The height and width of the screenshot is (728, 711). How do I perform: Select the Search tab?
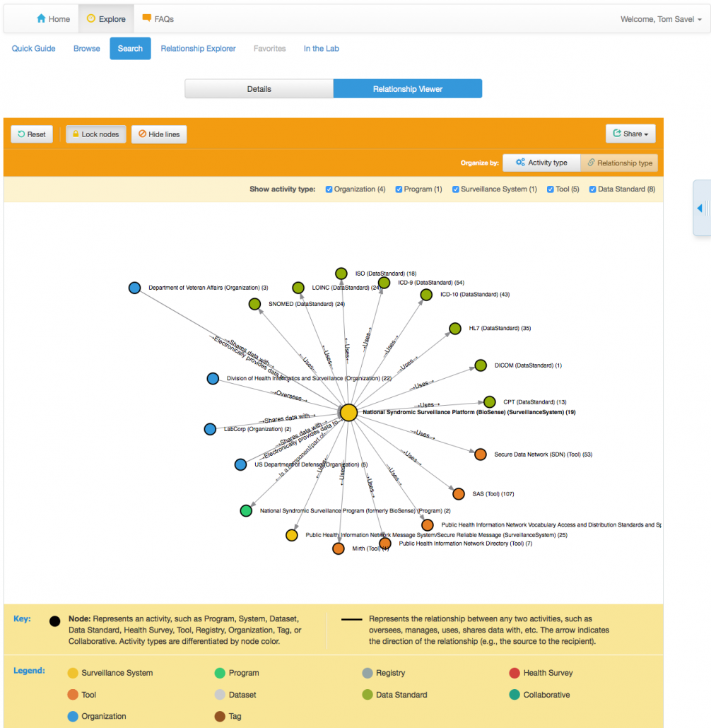point(130,48)
